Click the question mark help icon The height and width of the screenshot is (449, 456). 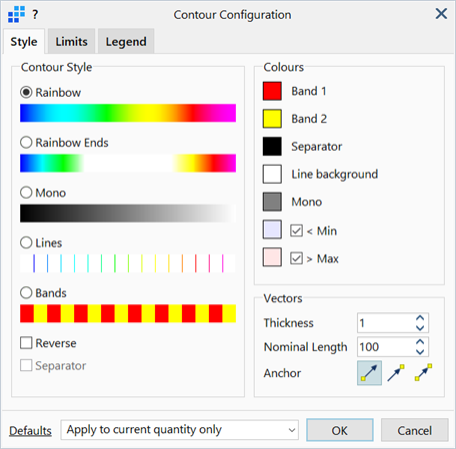coord(35,15)
